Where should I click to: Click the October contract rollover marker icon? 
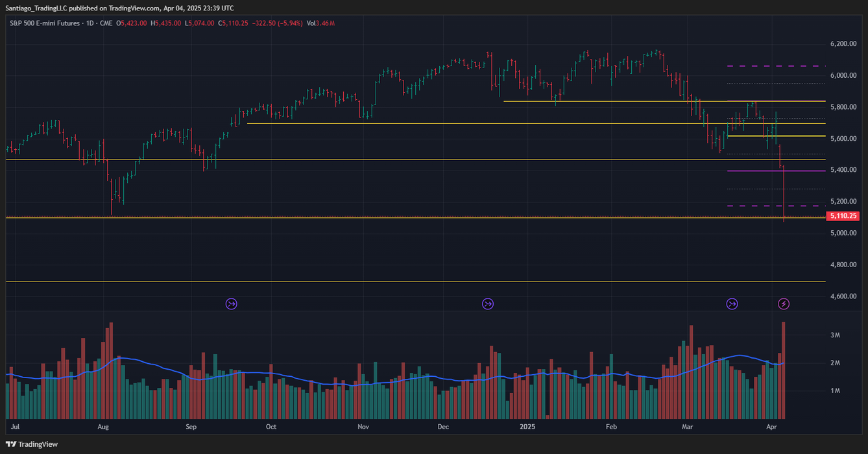[x=232, y=304]
